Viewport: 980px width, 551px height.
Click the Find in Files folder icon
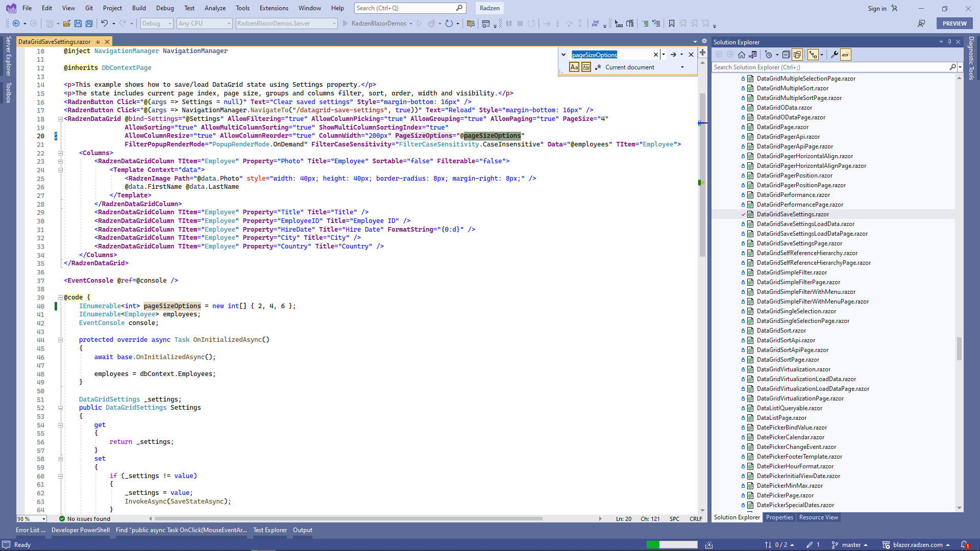tap(471, 23)
